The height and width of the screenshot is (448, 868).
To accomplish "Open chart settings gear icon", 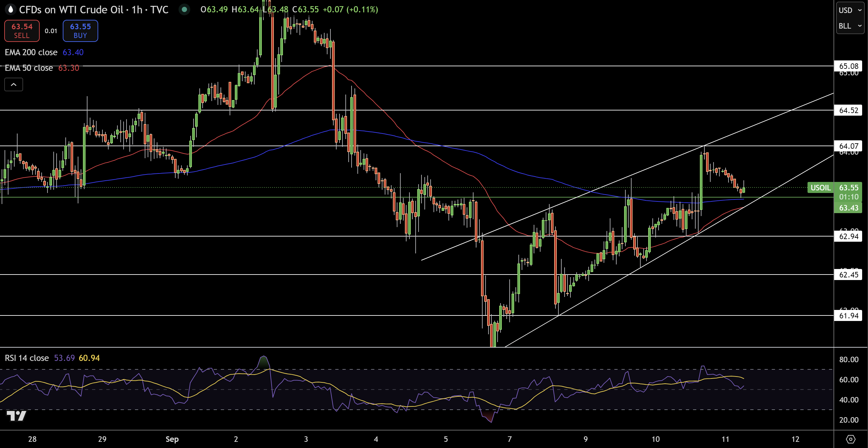I will tap(851, 439).
